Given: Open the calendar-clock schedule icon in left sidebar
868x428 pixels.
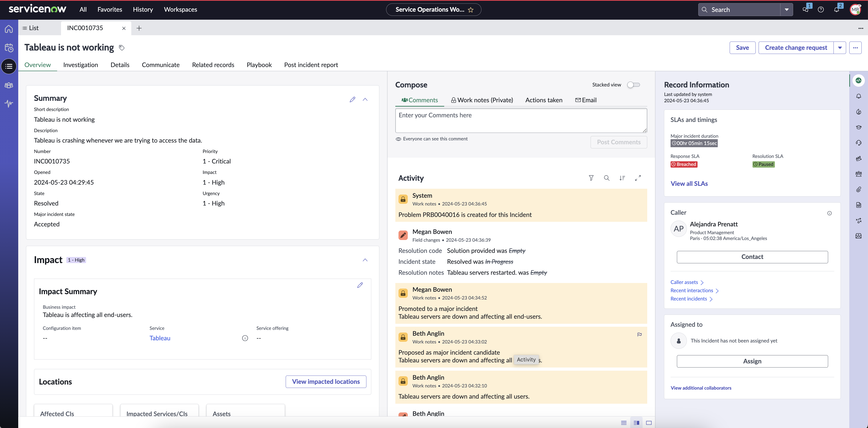Looking at the screenshot, I should (9, 48).
